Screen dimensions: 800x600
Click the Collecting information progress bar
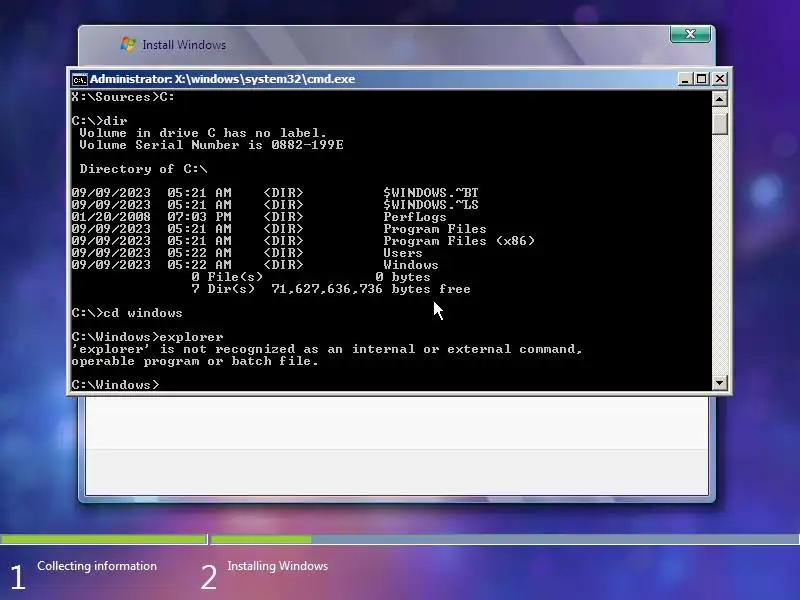coord(104,539)
